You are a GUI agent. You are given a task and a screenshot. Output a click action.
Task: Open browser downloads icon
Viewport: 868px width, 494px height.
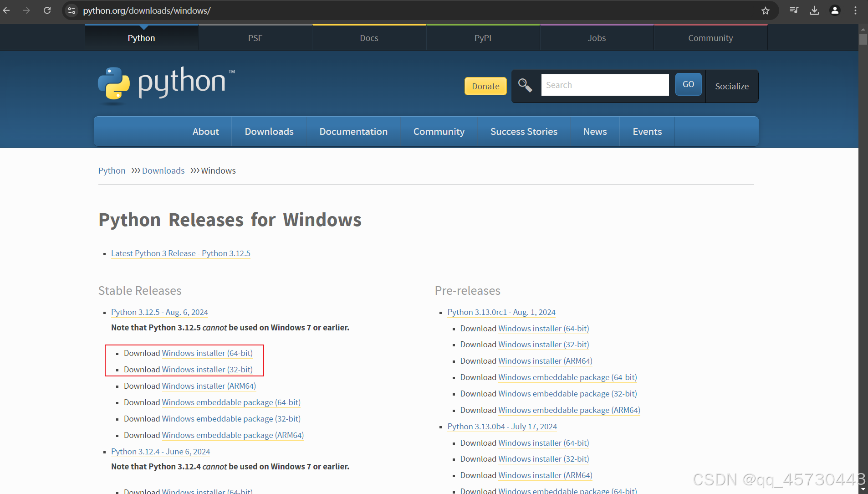point(815,10)
